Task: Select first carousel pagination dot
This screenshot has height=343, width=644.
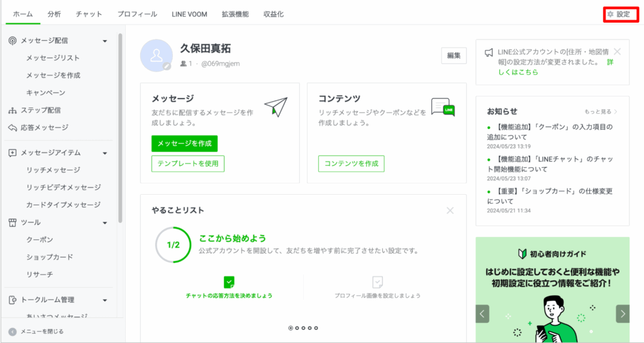Action: point(291,327)
